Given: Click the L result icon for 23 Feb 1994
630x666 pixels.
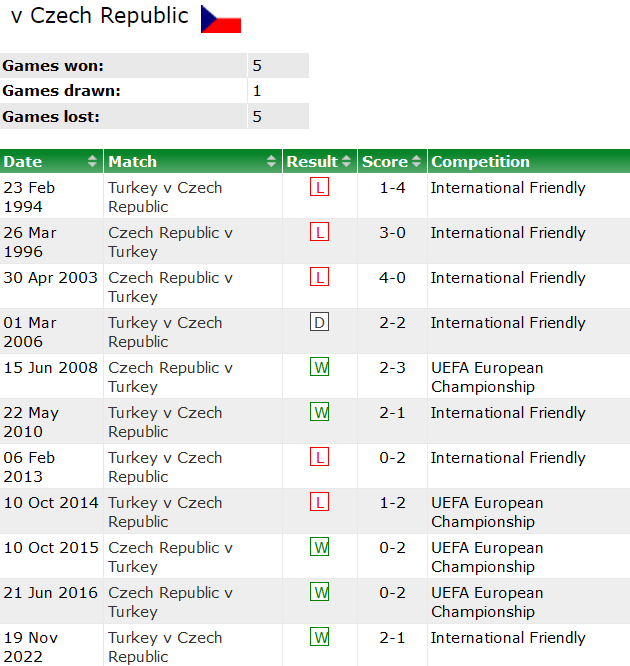Looking at the screenshot, I should pyautogui.click(x=319, y=187).
